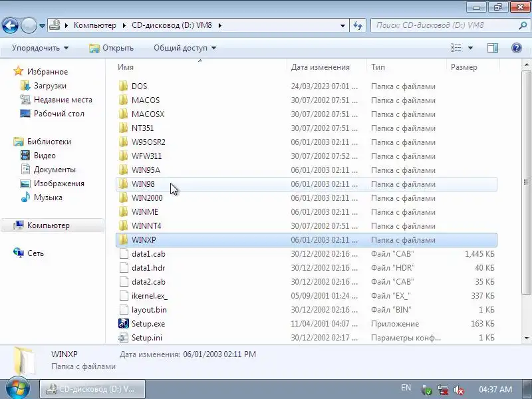Select the WIN98 folder icon
The image size is (532, 399).
click(124, 184)
